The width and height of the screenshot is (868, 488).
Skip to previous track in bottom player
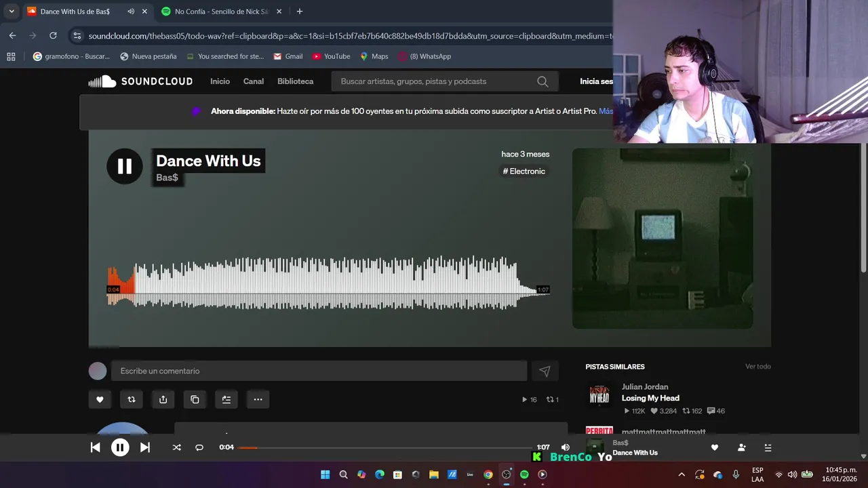coord(96,447)
